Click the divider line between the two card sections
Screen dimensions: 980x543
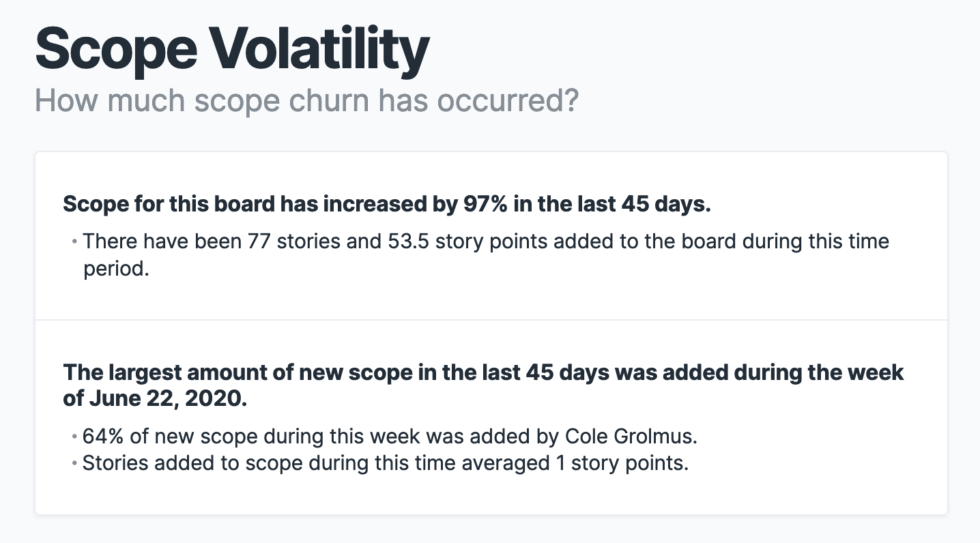[491, 320]
